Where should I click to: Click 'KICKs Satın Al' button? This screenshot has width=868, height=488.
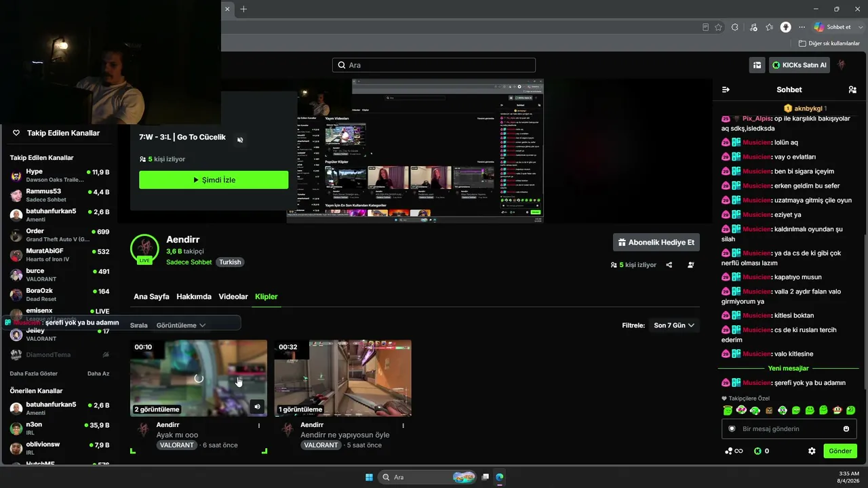point(799,65)
